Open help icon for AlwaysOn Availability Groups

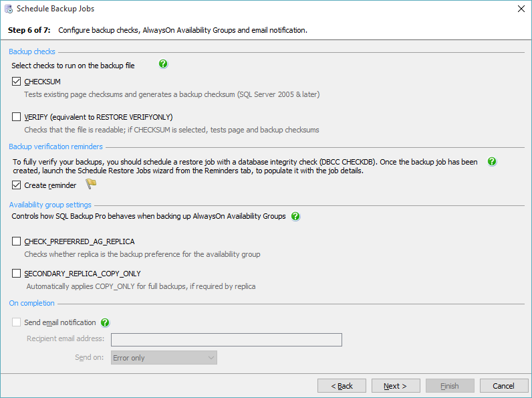295,217
